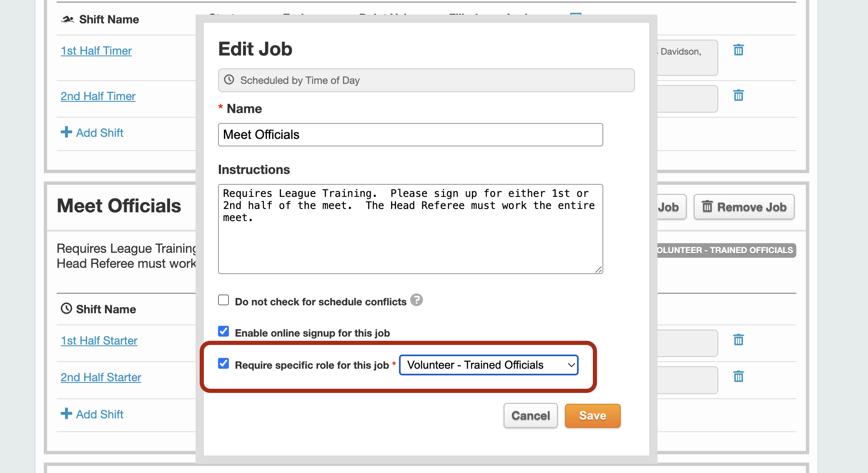868x473 pixels.
Task: Delete the 1st Half Timer shift
Action: click(x=738, y=50)
